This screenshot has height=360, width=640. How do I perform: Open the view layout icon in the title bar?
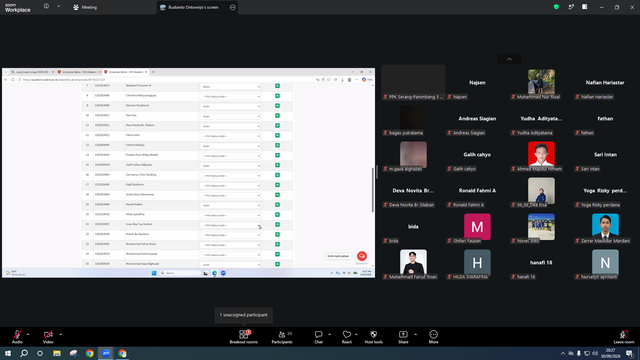click(x=584, y=7)
